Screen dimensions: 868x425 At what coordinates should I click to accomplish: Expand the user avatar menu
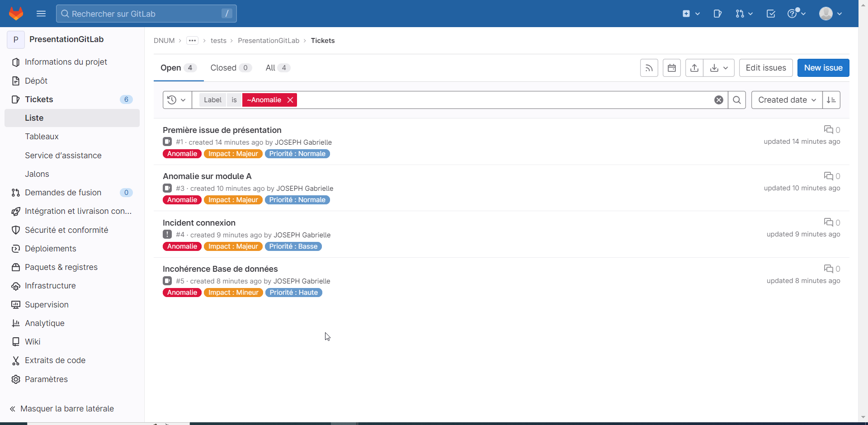pyautogui.click(x=830, y=14)
